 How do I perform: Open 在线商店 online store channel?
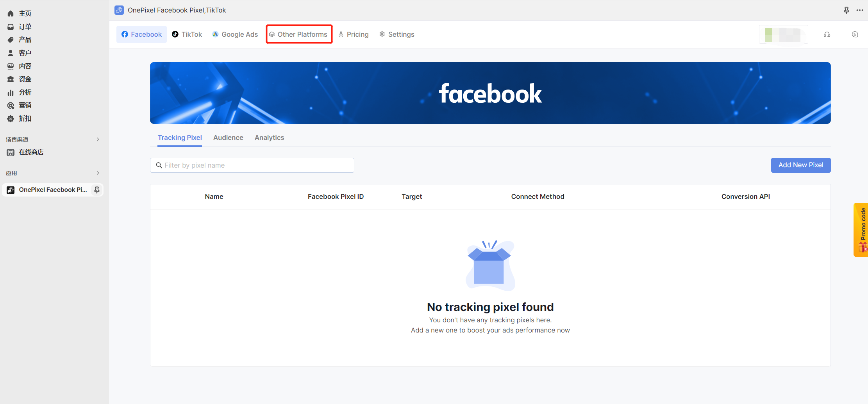pos(31,152)
